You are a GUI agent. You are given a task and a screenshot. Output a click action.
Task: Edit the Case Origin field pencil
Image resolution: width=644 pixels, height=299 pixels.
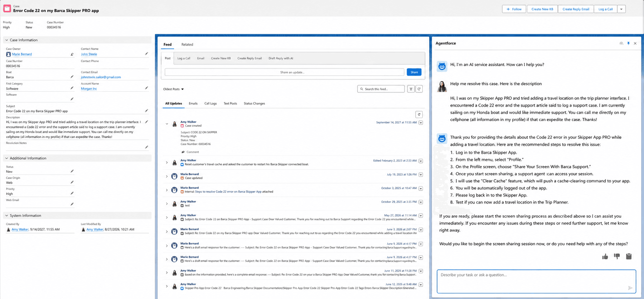pyautogui.click(x=72, y=182)
